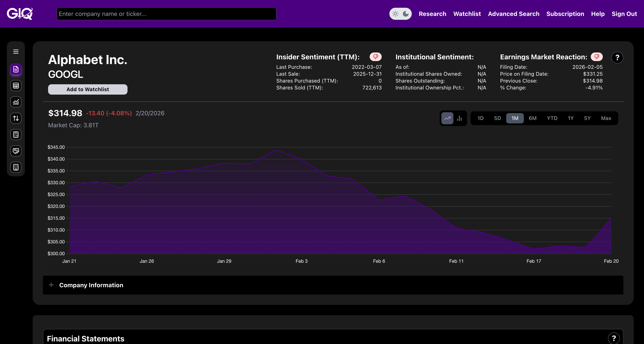Switch the chart range to YTD
This screenshot has width=644, height=344.
pyautogui.click(x=552, y=118)
